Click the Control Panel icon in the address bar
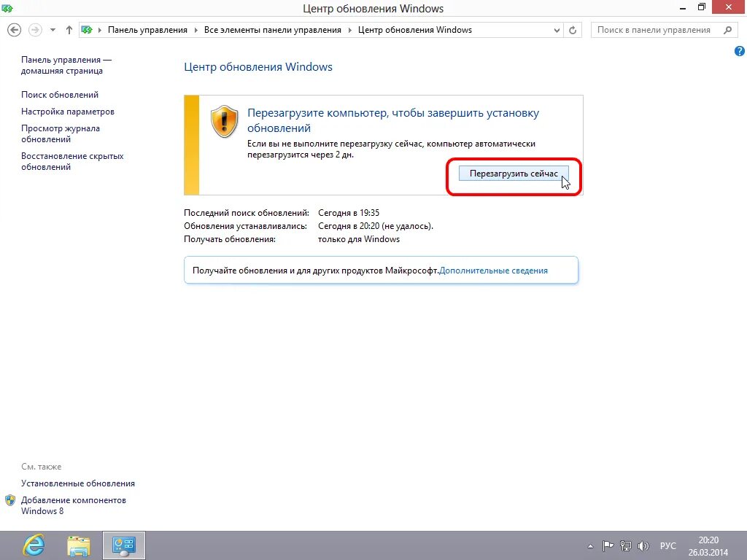This screenshot has width=747, height=560. [87, 30]
